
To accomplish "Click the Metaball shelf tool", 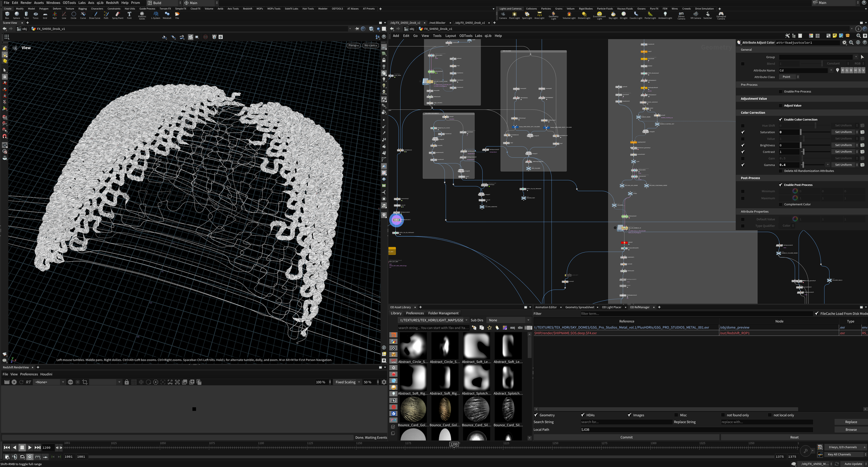I will pos(167,15).
